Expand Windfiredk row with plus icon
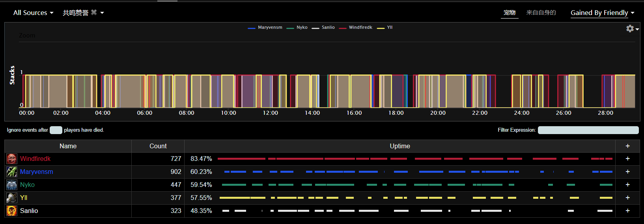The width and height of the screenshot is (644, 224). (627, 159)
